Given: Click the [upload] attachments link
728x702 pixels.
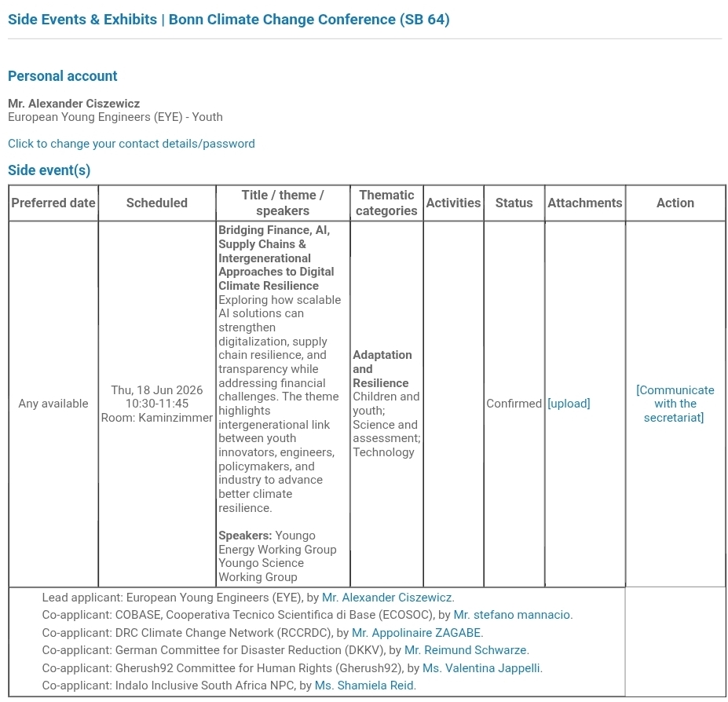Looking at the screenshot, I should click(x=569, y=404).
